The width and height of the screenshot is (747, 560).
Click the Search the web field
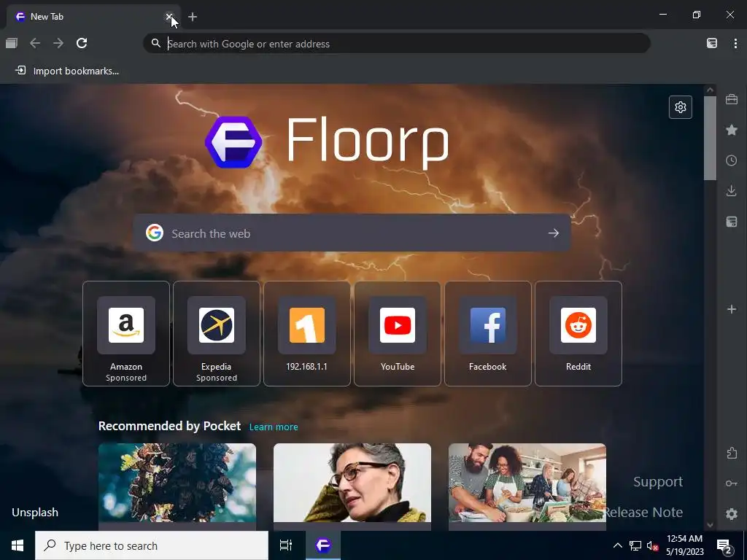[x=352, y=233]
